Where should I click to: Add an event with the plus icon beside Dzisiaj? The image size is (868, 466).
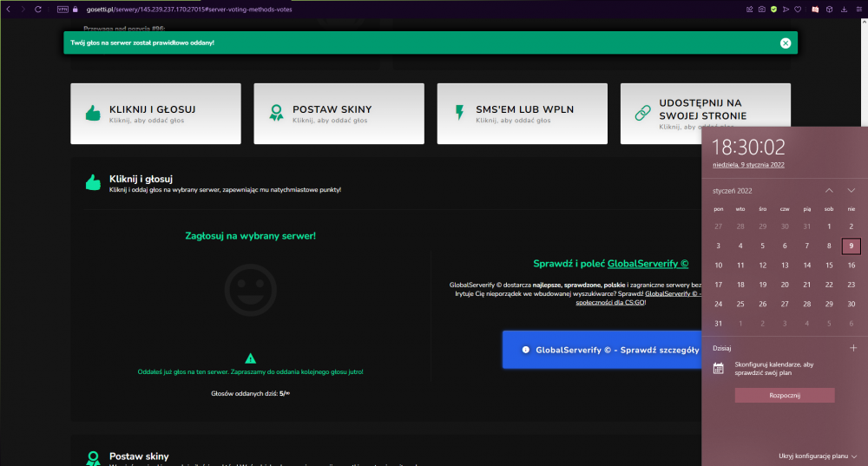(x=853, y=348)
